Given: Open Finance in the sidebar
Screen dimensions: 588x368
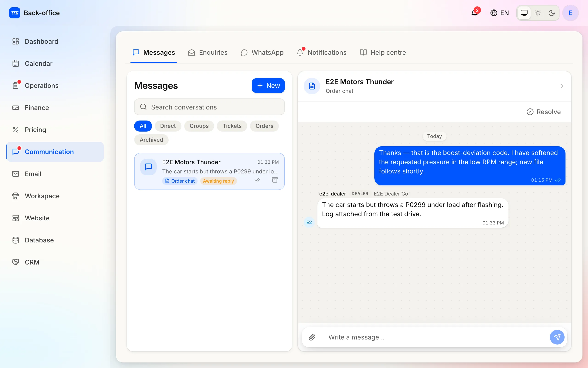Looking at the screenshot, I should (x=55, y=108).
